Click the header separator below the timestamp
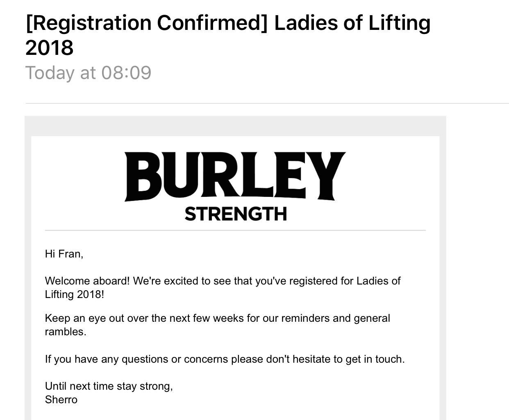 [x=267, y=104]
